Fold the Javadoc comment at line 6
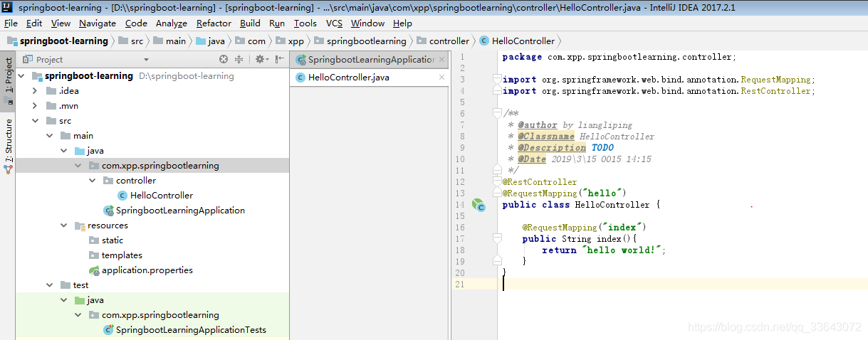Screen dimensions: 868x340 point(496,114)
